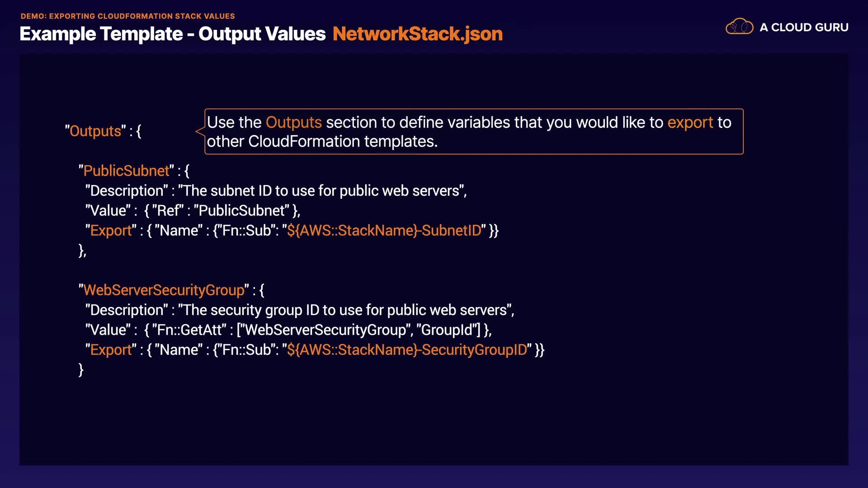Click the ${AWS::StackName}-SubnetID export name

tap(384, 230)
